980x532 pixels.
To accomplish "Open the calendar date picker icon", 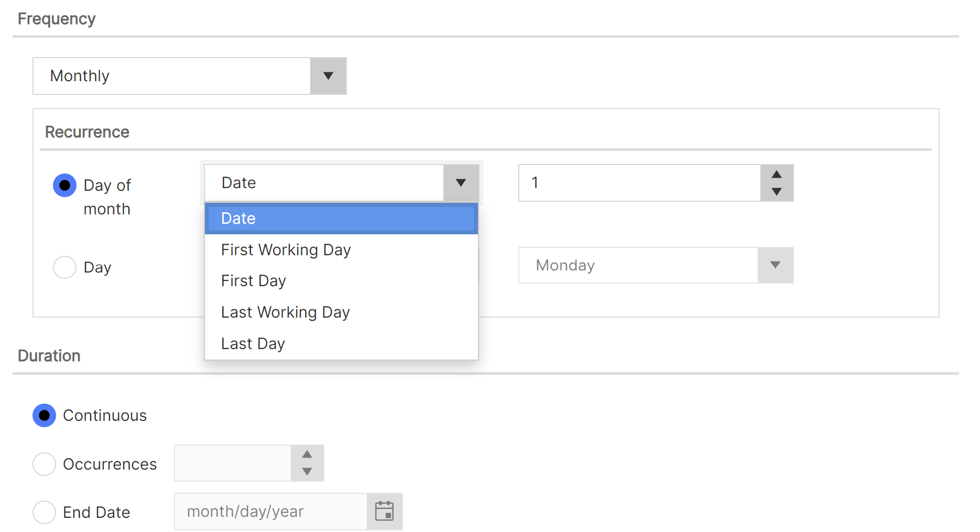I will pyautogui.click(x=385, y=511).
